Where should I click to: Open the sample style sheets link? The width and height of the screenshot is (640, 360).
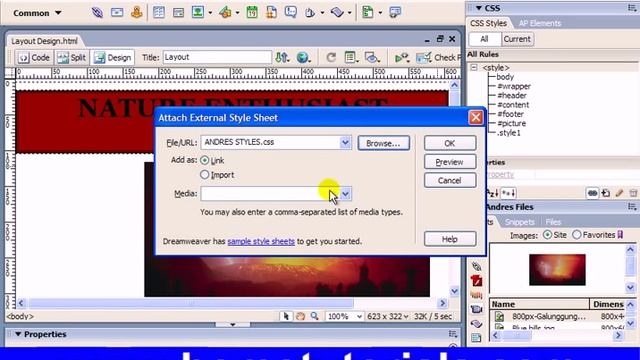pos(261,241)
